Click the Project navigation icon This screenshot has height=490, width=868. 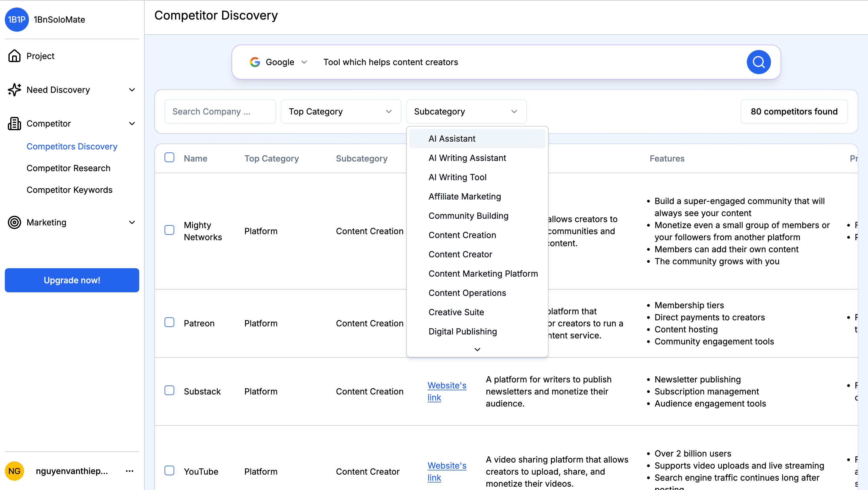pyautogui.click(x=14, y=56)
